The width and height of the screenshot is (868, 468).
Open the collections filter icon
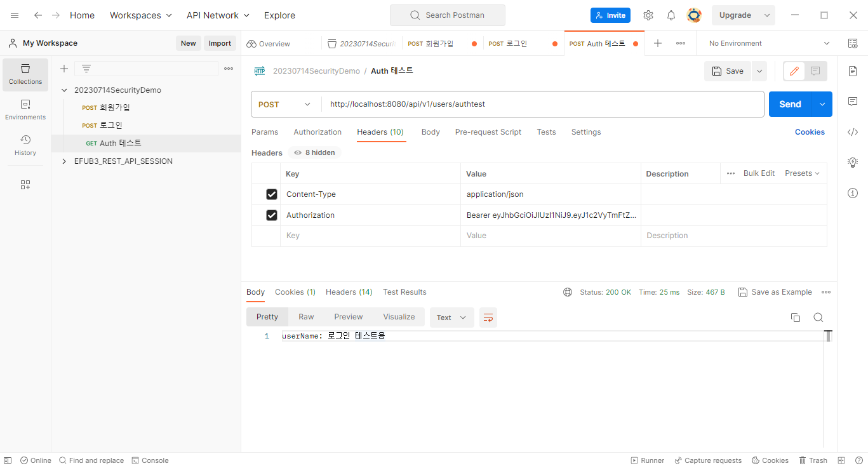click(x=86, y=69)
